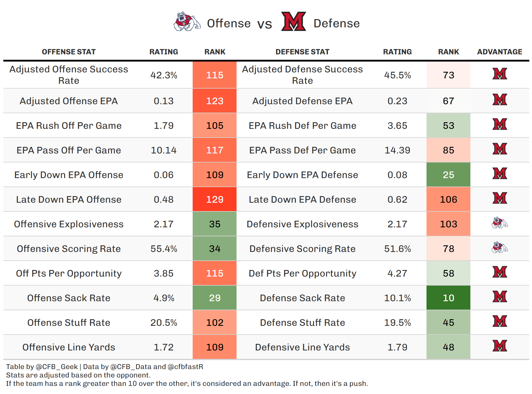The width and height of the screenshot is (532, 394).
Task: Click bulldog advantage icon for Offensive Scoring Rate
Action: coord(500,247)
